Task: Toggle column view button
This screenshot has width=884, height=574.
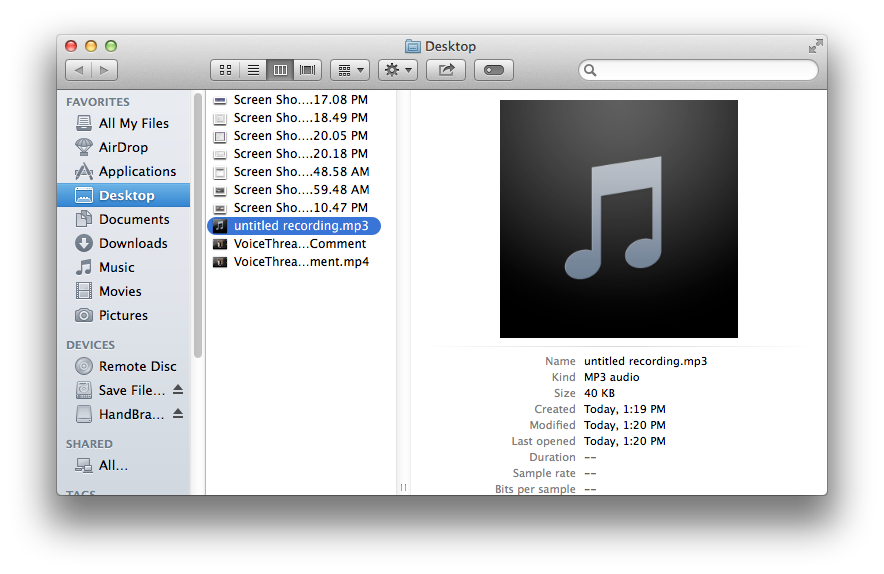Action: pos(280,70)
